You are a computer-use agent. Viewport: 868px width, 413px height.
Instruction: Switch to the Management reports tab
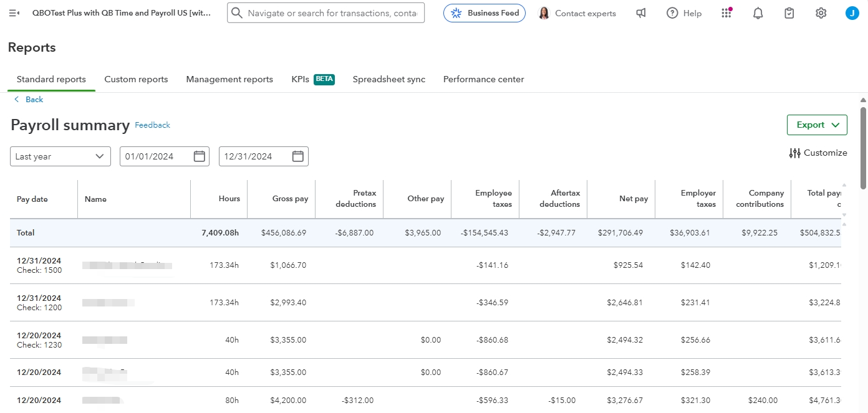coord(229,79)
